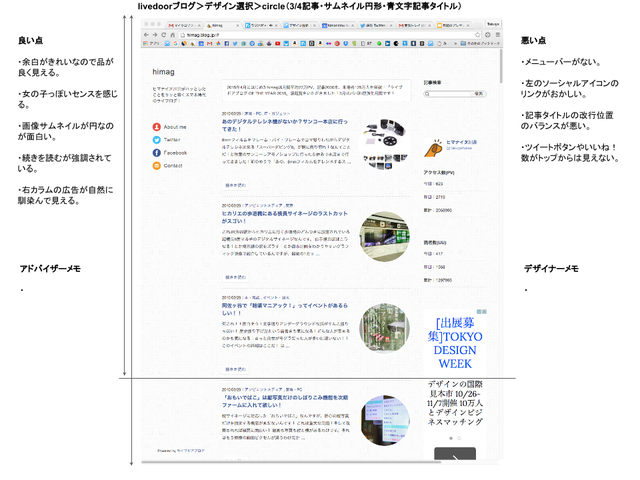640x480 pixels.
Task: Switch to the first Gmail tab
Action: 183,25
